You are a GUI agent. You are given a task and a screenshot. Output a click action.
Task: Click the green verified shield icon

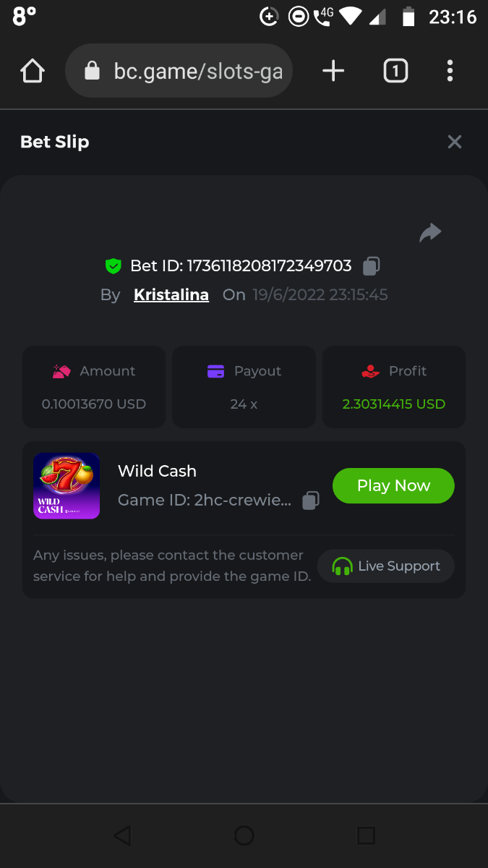click(x=113, y=266)
